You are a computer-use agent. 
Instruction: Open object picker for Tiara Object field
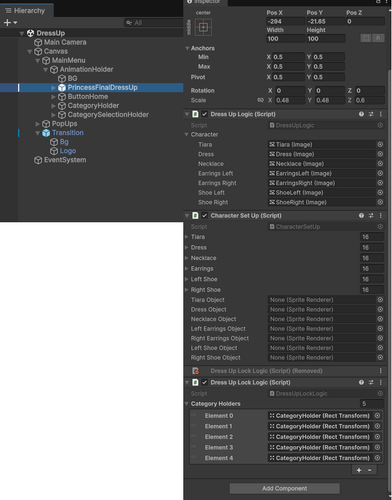[x=380, y=300]
